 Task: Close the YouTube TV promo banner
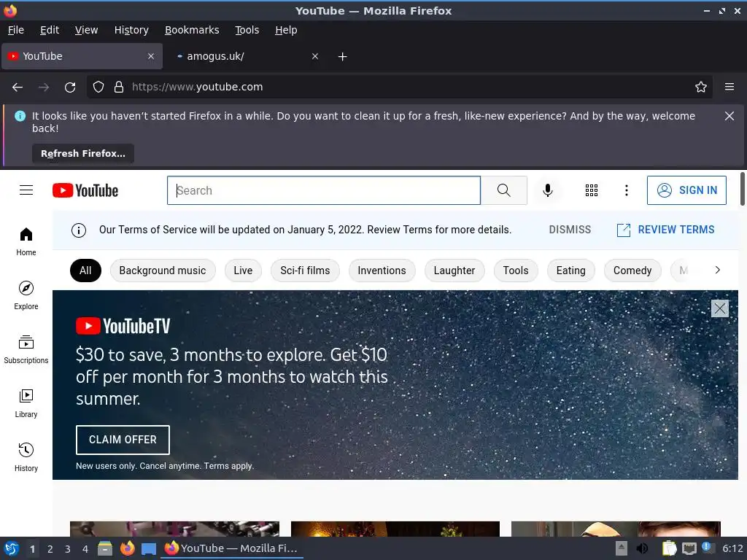(x=719, y=308)
